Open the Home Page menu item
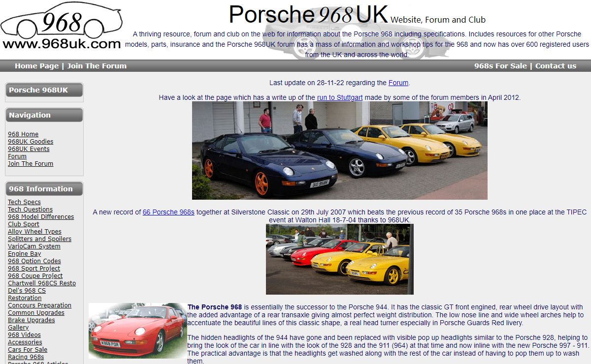591x364 pixels. [36, 66]
